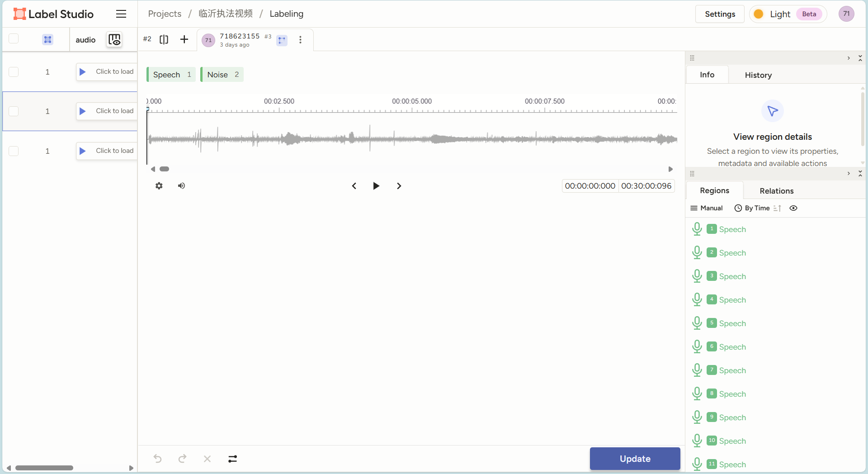
Task: Load audio for the first task row
Action: 107,72
